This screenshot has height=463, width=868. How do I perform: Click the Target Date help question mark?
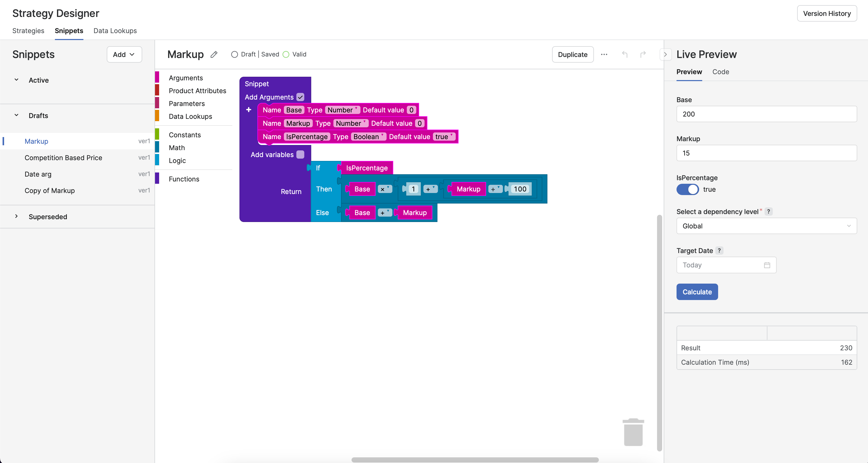(x=719, y=251)
